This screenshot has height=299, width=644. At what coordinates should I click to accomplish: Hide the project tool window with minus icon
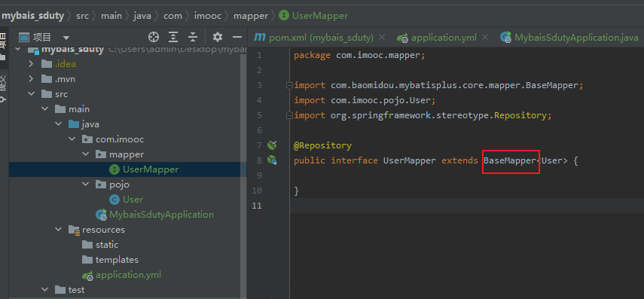point(237,38)
